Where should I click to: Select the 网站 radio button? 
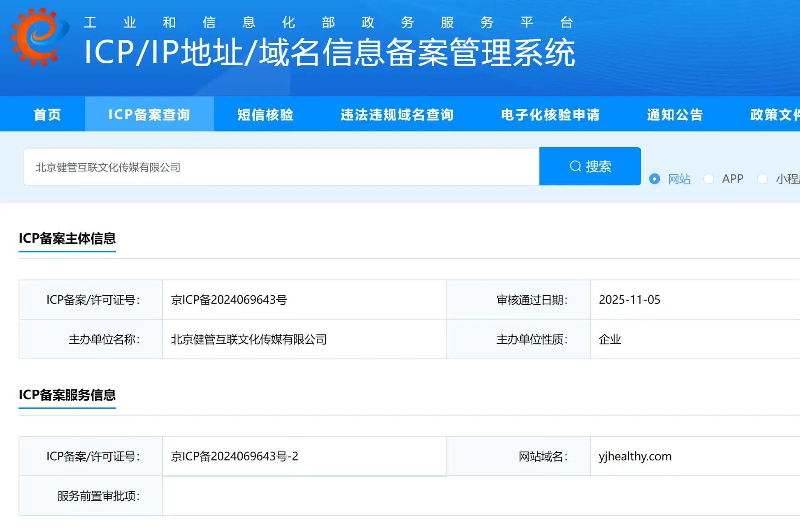654,179
